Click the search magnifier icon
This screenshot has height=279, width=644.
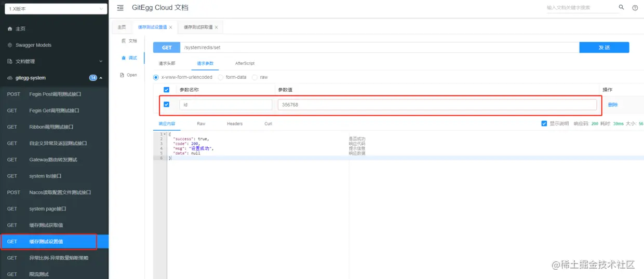coord(622,7)
